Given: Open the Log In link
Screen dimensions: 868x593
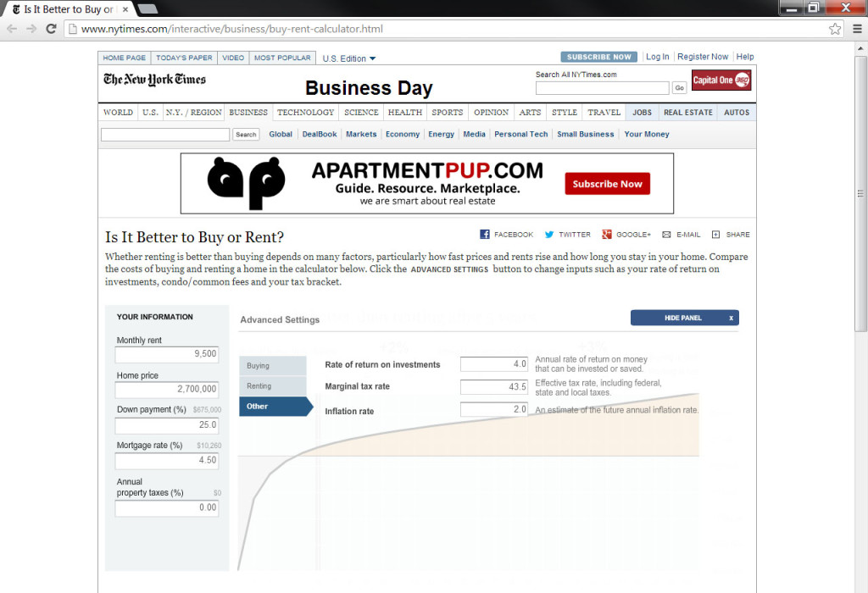Looking at the screenshot, I should (657, 57).
